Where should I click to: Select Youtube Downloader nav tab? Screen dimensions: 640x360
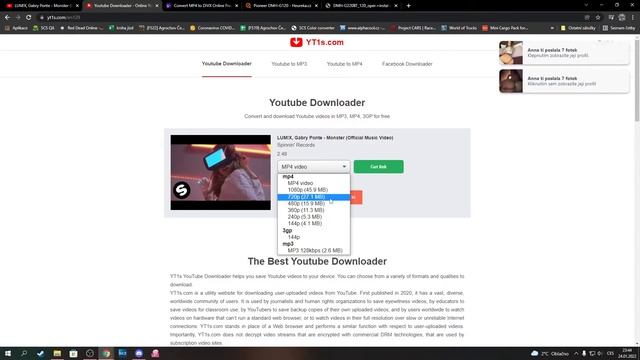(x=227, y=64)
